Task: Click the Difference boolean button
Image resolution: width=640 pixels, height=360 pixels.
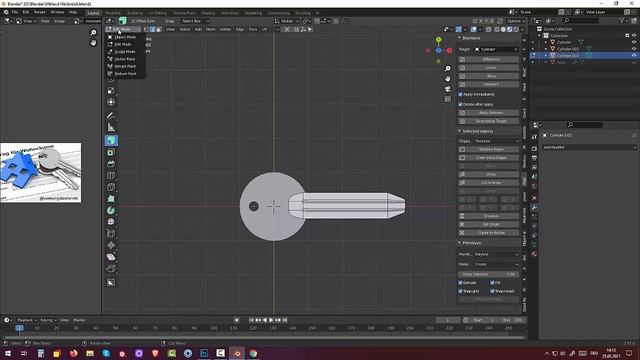Action: tap(489, 59)
